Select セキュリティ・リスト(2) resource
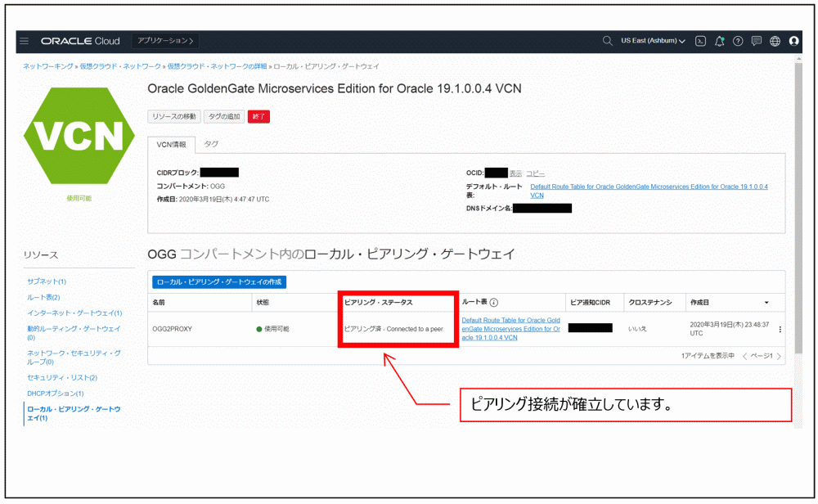Screen dimensions: 818x504 pyautogui.click(x=62, y=377)
